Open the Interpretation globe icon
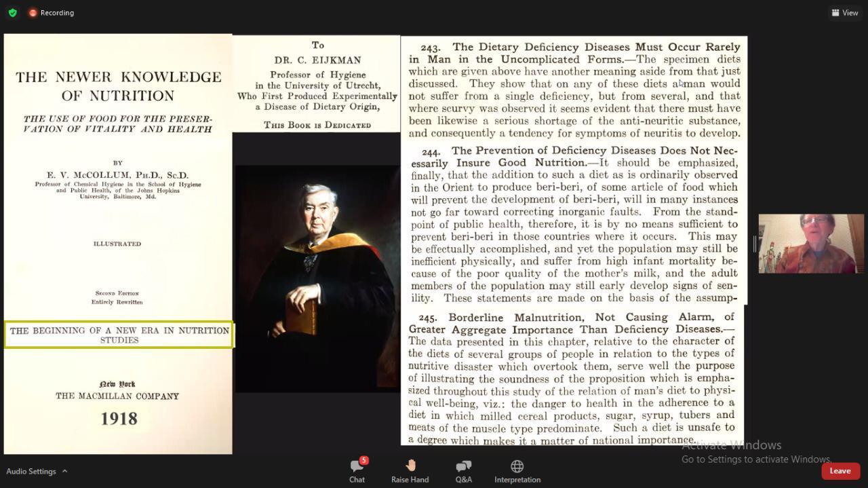This screenshot has width=868, height=488. [x=517, y=466]
